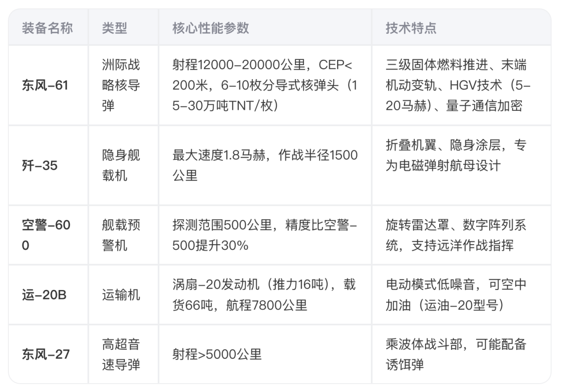The image size is (562, 392).
Task: Click the 射程>5000公里 parameters cell
Action: point(265,355)
